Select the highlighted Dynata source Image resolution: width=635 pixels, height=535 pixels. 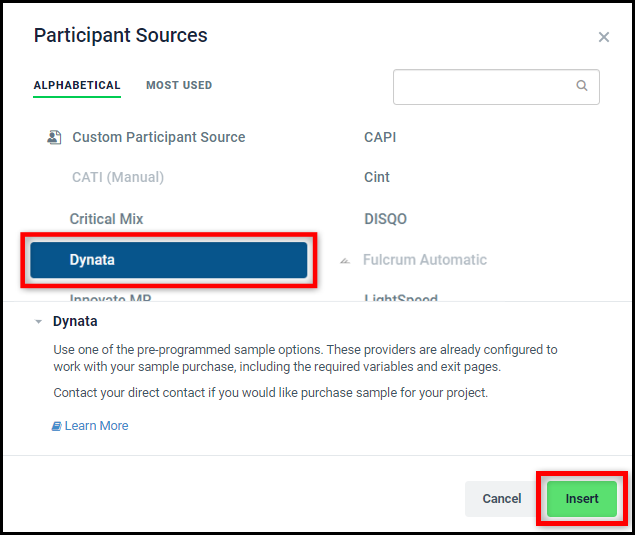click(x=168, y=260)
